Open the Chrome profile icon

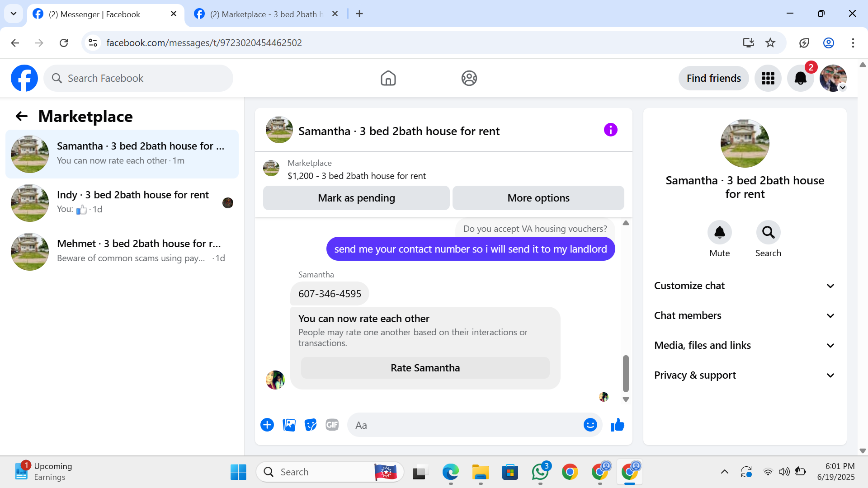coord(829,42)
